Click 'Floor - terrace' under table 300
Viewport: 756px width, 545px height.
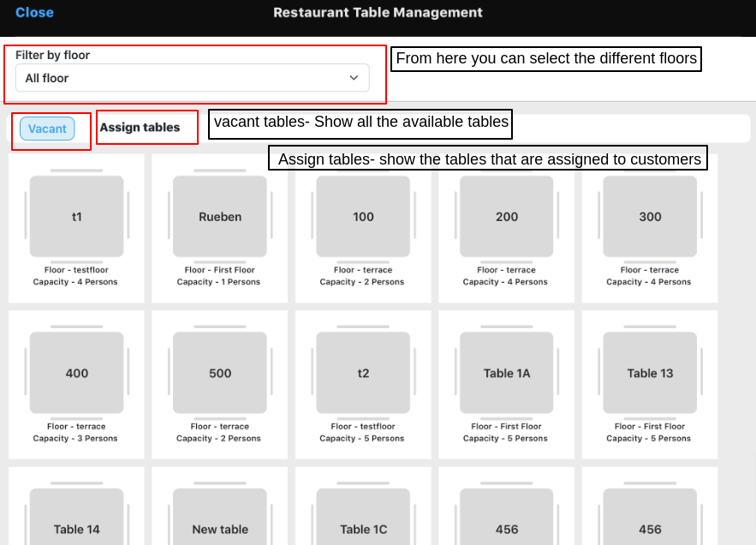point(650,270)
